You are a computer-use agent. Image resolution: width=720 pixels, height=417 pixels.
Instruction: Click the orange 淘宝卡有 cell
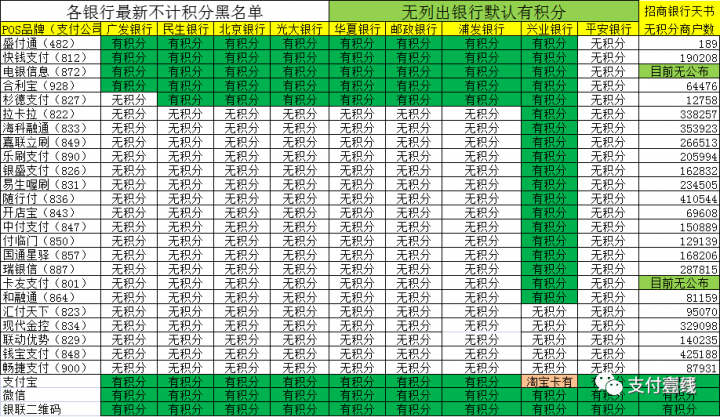(549, 382)
